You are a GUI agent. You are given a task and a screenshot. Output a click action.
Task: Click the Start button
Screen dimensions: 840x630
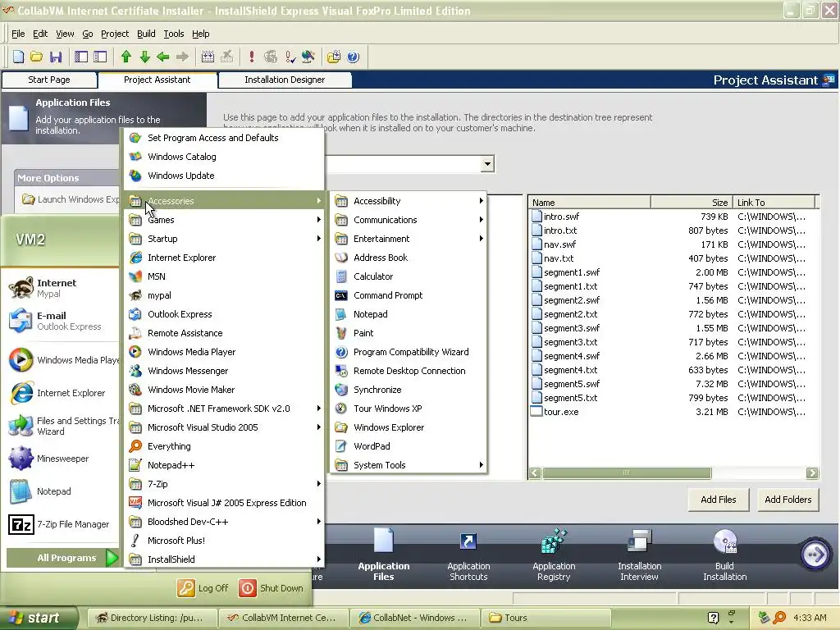pos(39,618)
